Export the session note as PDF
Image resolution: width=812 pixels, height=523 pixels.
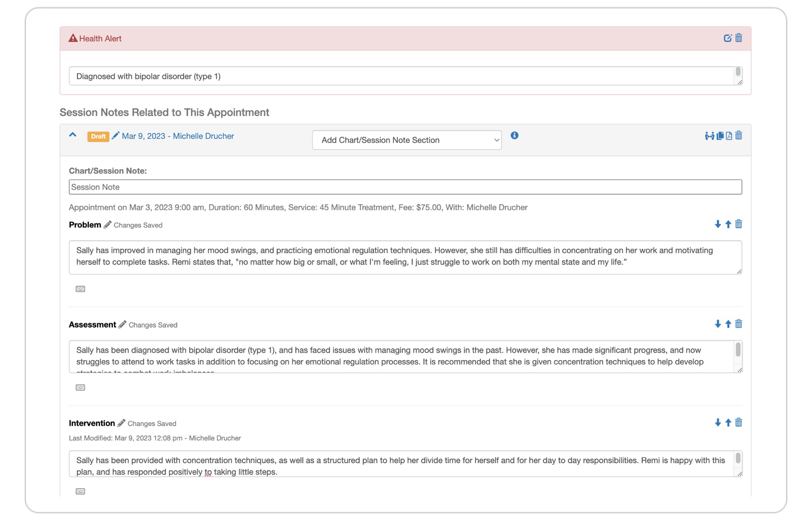[x=729, y=136]
